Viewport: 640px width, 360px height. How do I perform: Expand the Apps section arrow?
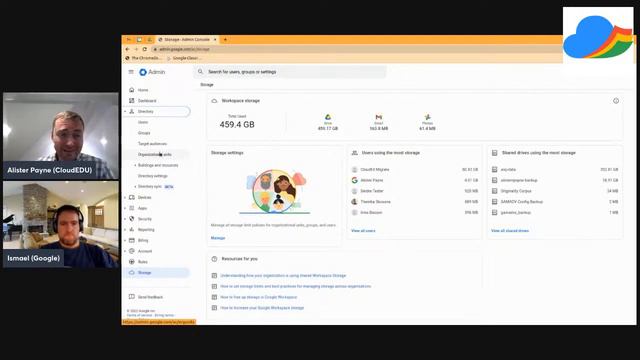[125, 208]
